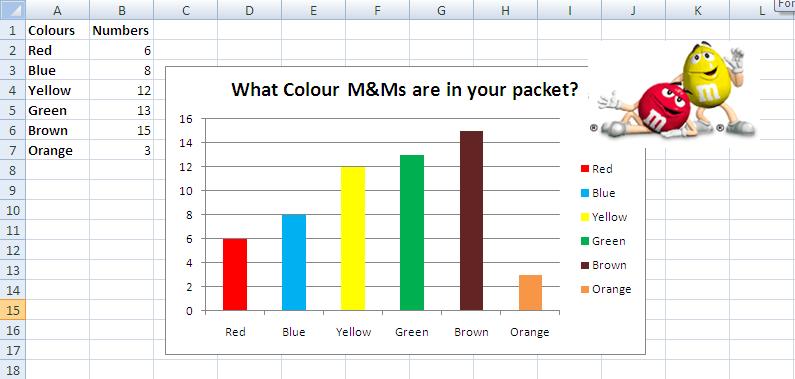Select the red bar in the chart
This screenshot has width=795, height=379.
point(235,274)
